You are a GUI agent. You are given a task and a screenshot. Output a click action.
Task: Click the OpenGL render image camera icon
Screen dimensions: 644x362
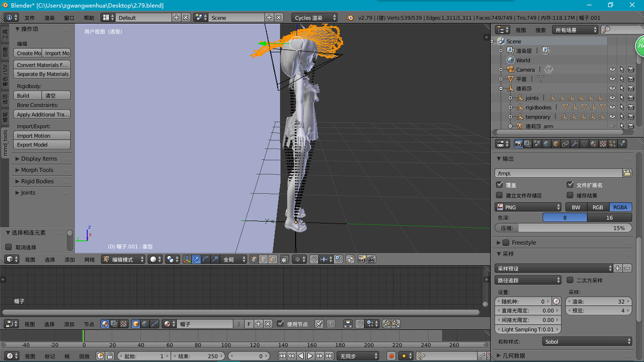362,259
